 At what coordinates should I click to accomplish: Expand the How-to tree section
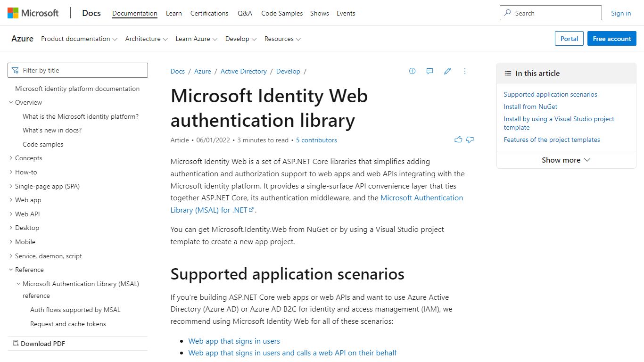click(x=11, y=172)
